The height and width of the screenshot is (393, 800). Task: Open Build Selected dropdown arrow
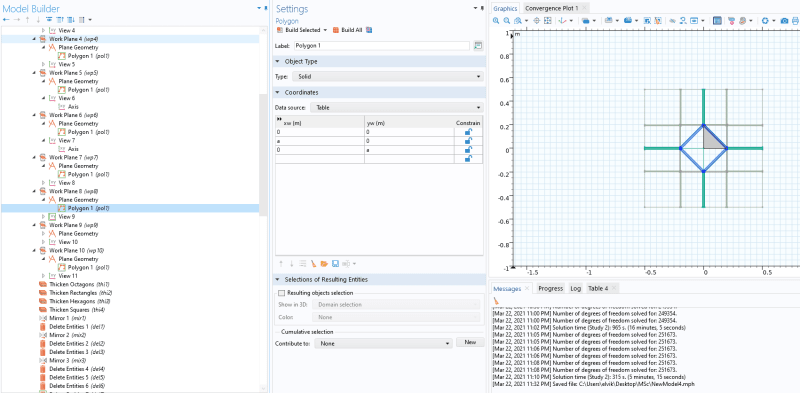click(325, 30)
